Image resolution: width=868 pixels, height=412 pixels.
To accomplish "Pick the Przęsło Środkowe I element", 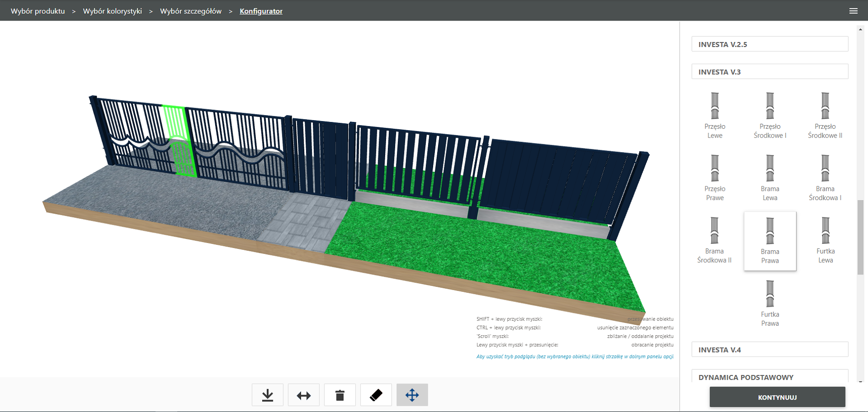I will coord(770,116).
